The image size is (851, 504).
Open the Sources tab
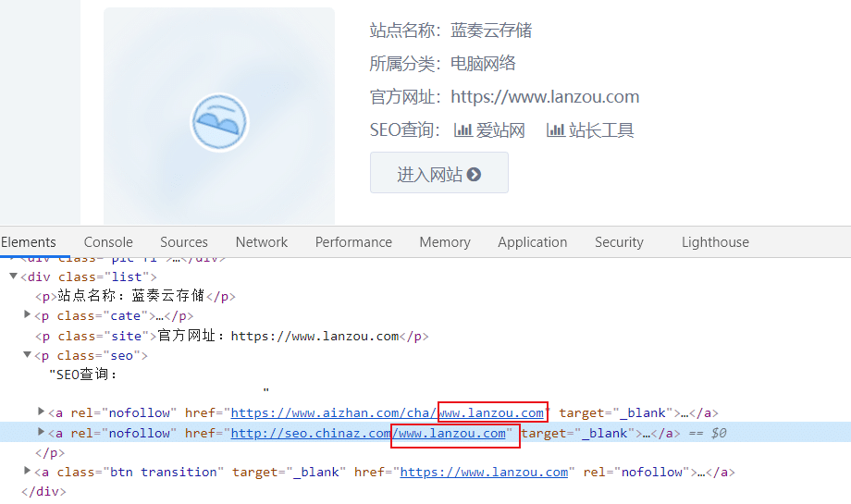183,242
